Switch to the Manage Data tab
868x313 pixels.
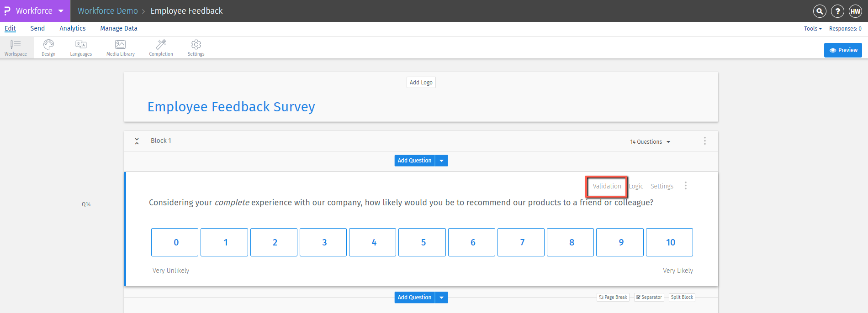(119, 28)
